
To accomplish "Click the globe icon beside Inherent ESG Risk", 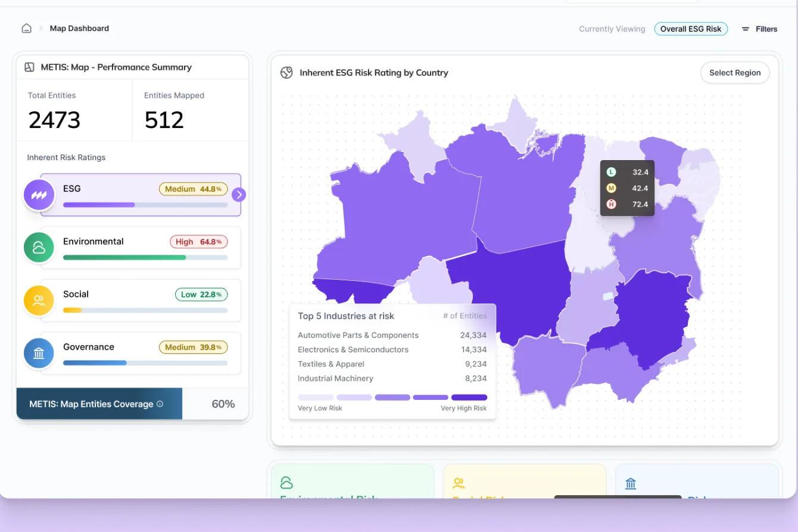I will pyautogui.click(x=286, y=73).
